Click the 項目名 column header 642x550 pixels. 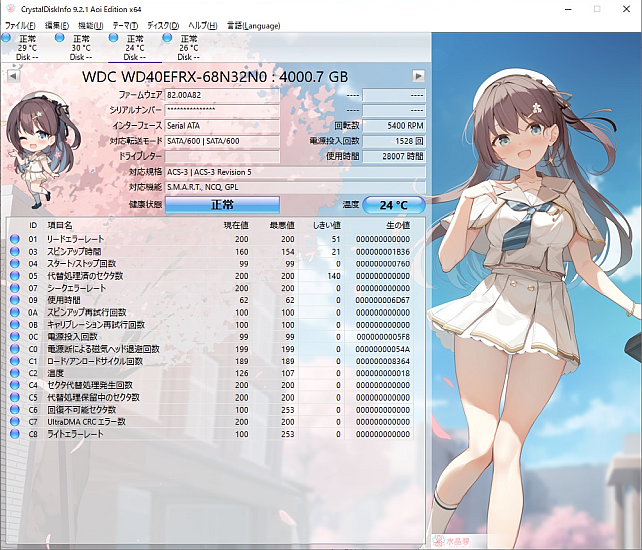[x=60, y=226]
